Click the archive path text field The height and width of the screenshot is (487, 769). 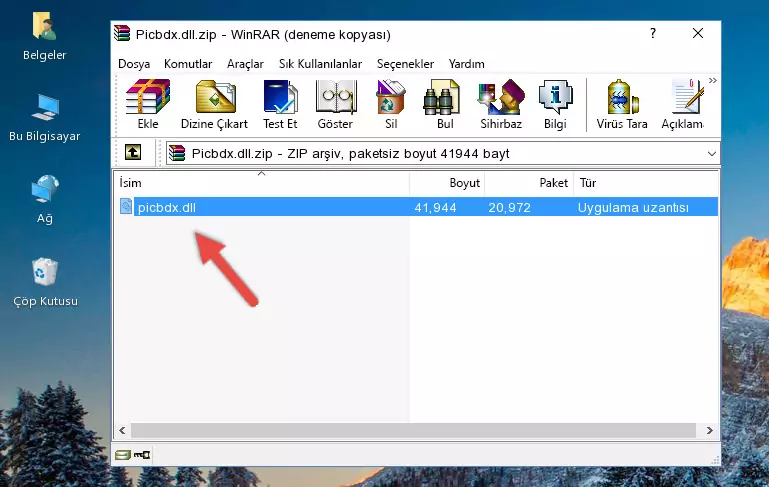pos(443,154)
